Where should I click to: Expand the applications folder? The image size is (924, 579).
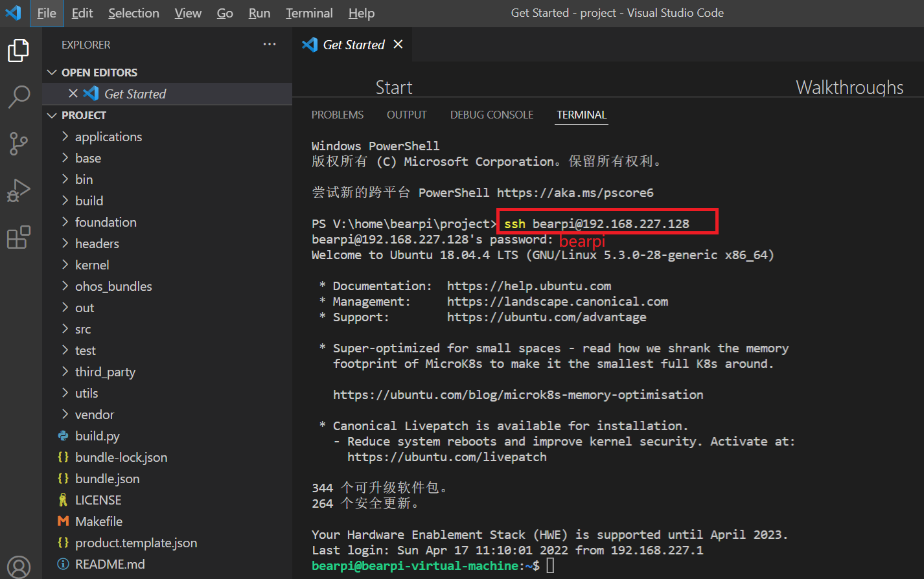65,136
